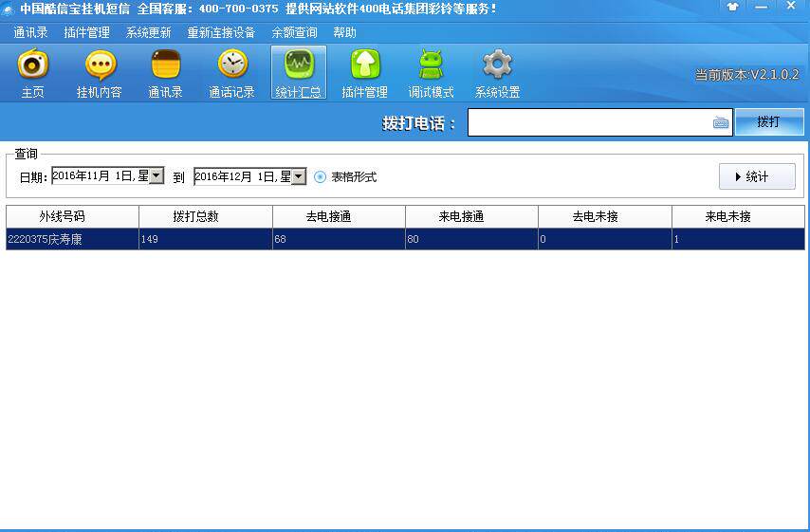Open 系统设置 gear icon
810x532 pixels.
point(497,73)
